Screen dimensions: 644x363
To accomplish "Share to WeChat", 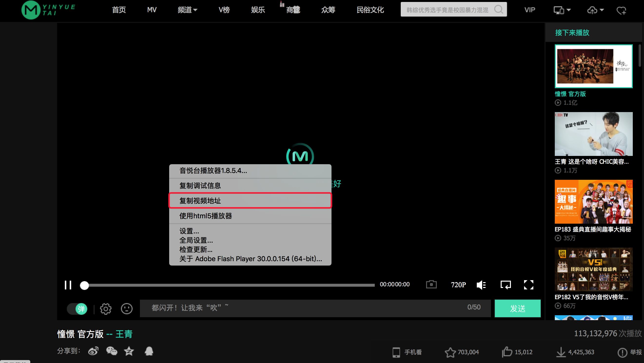I will click(111, 351).
